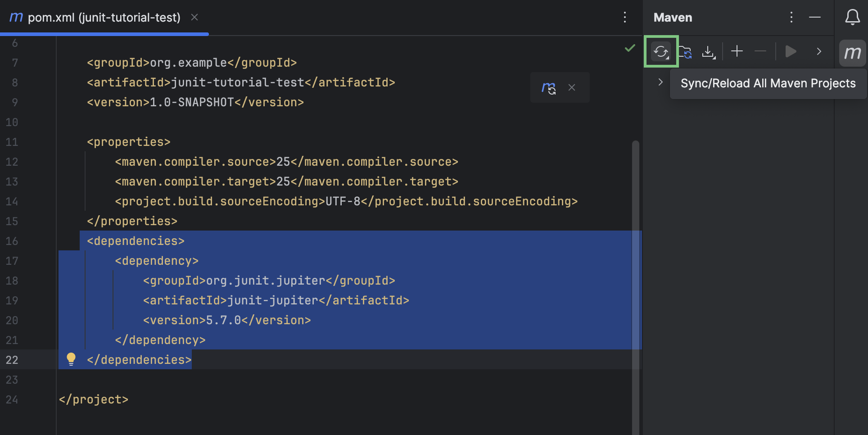This screenshot has width=868, height=435.
Task: Remove a Maven project with the minus button
Action: coord(760,51)
